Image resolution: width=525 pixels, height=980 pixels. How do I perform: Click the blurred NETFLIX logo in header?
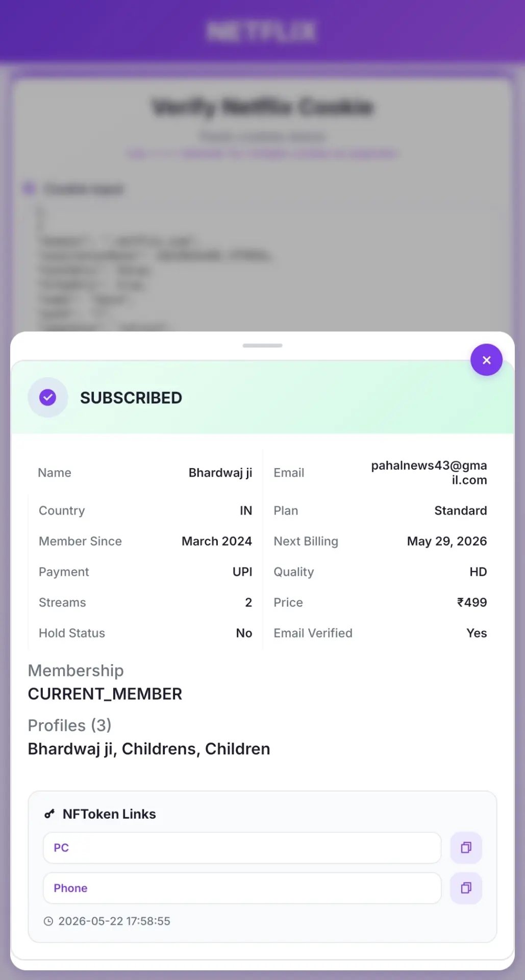[262, 31]
